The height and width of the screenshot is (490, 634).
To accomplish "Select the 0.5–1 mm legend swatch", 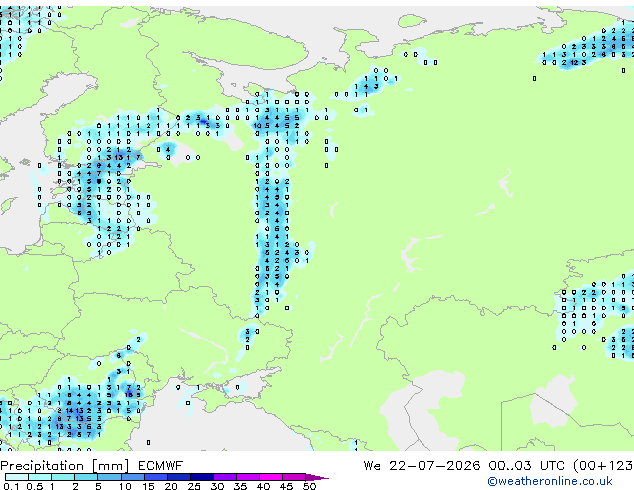I will (x=40, y=477).
